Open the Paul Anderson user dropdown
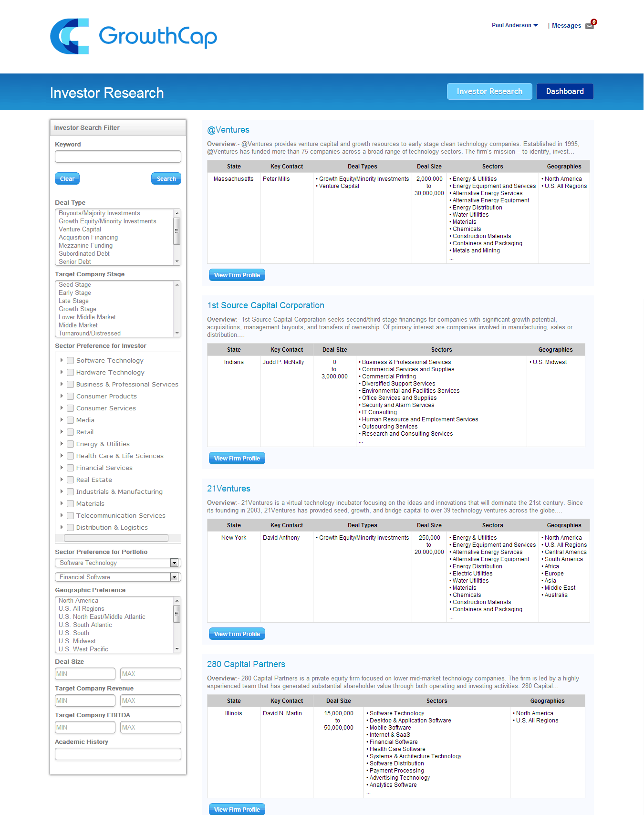 click(515, 25)
